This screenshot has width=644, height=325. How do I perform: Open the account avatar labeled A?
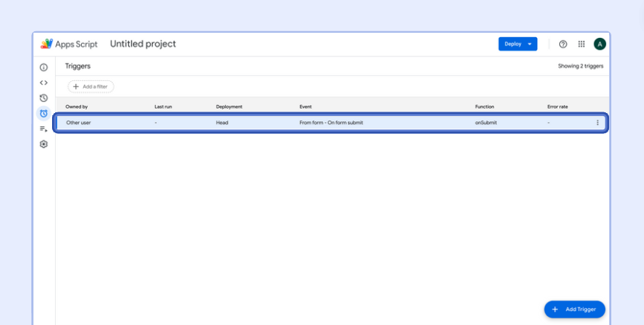599,44
